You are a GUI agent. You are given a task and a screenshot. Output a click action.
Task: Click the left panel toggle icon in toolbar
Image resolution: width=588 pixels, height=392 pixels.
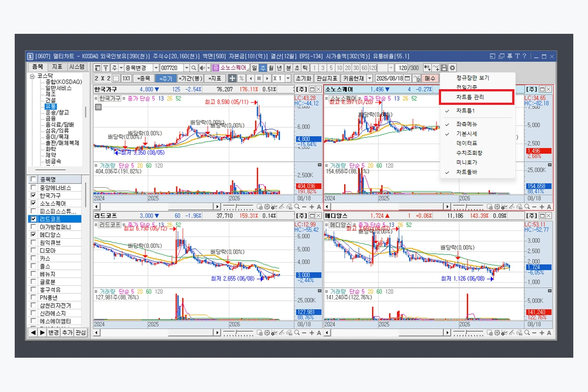pyautogui.click(x=98, y=68)
